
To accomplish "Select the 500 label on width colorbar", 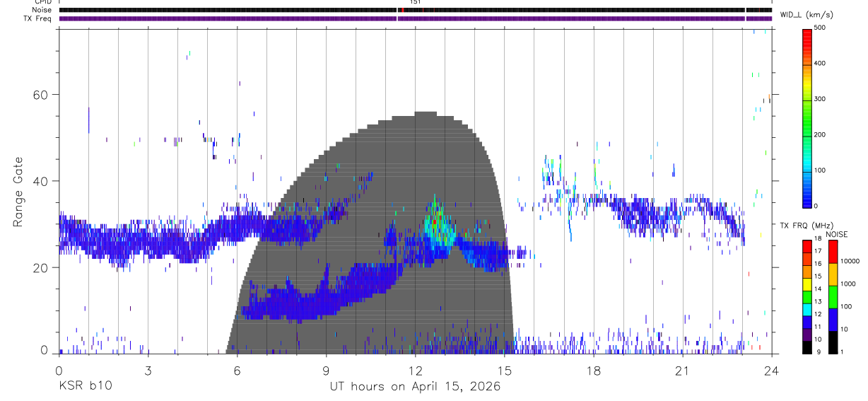I will coord(820,28).
